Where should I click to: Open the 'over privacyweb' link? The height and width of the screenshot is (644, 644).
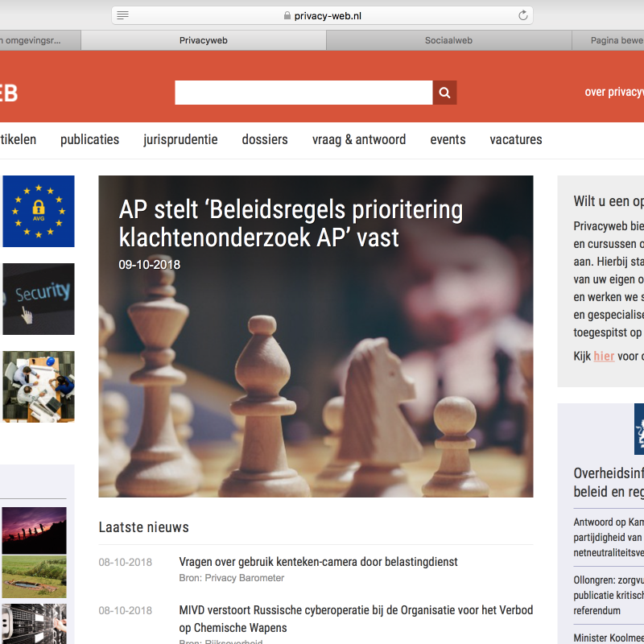click(614, 92)
